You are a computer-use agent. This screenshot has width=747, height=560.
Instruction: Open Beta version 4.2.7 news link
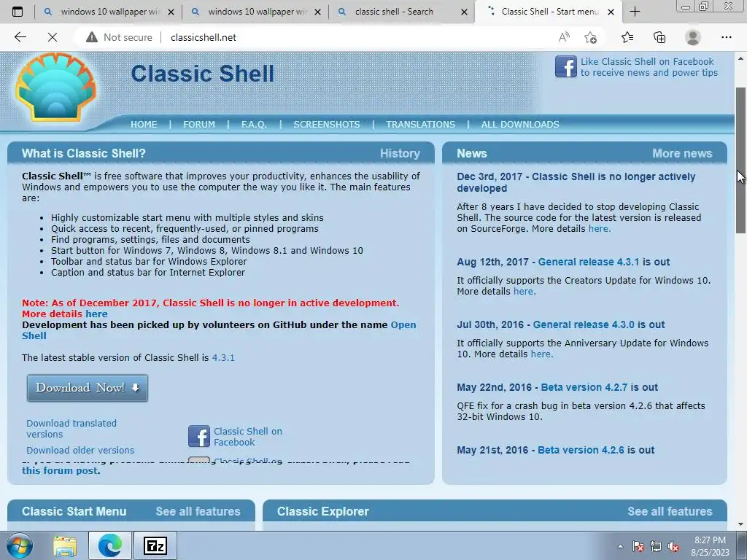tap(584, 387)
